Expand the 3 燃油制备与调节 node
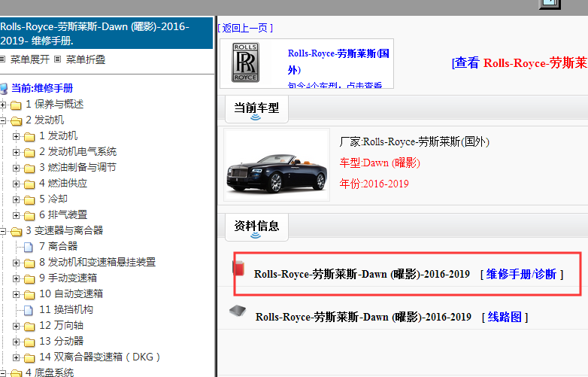This screenshot has width=588, height=377. [x=16, y=168]
